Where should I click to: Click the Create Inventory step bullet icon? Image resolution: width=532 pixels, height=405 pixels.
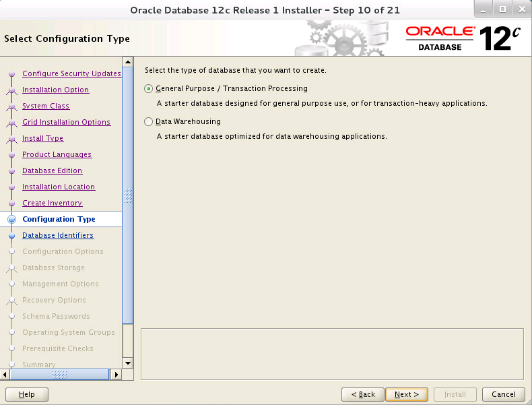tap(12, 203)
